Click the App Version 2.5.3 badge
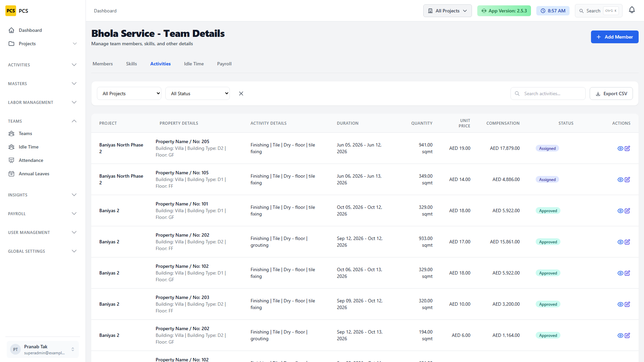The width and height of the screenshot is (644, 362). pos(504,11)
